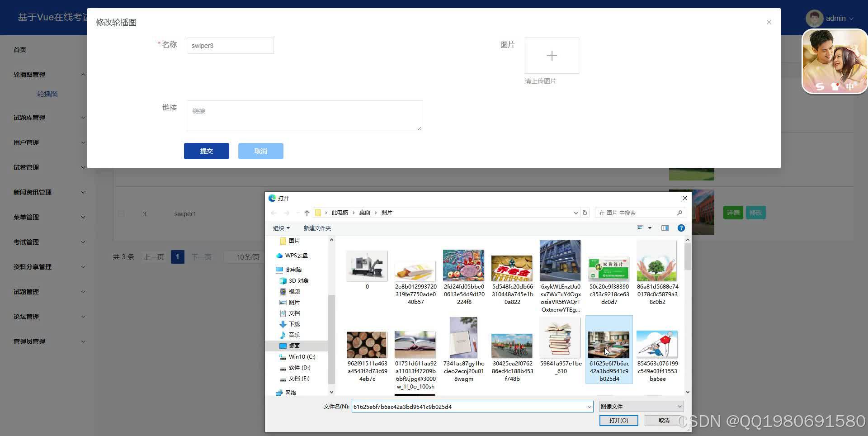Open help via the question mark icon

(x=681, y=228)
